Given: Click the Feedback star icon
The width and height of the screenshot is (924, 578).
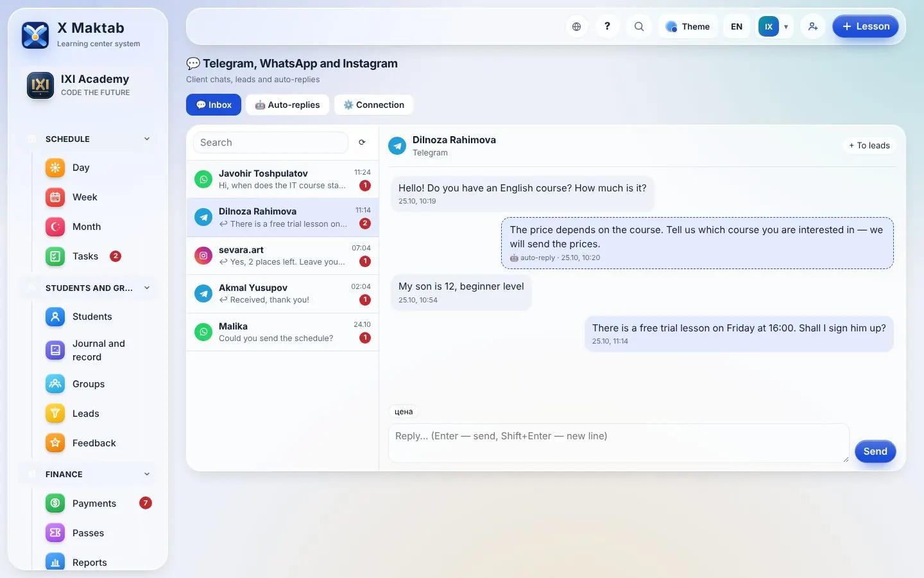Looking at the screenshot, I should pyautogui.click(x=55, y=443).
